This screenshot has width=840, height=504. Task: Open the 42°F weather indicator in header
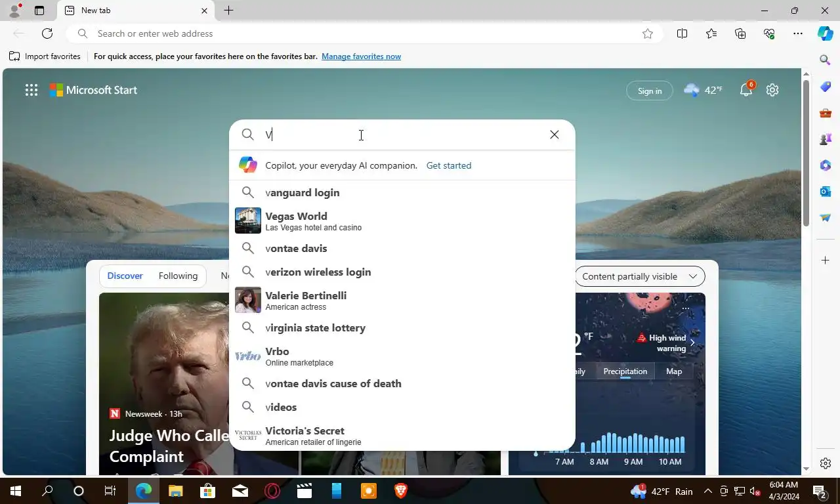point(703,90)
